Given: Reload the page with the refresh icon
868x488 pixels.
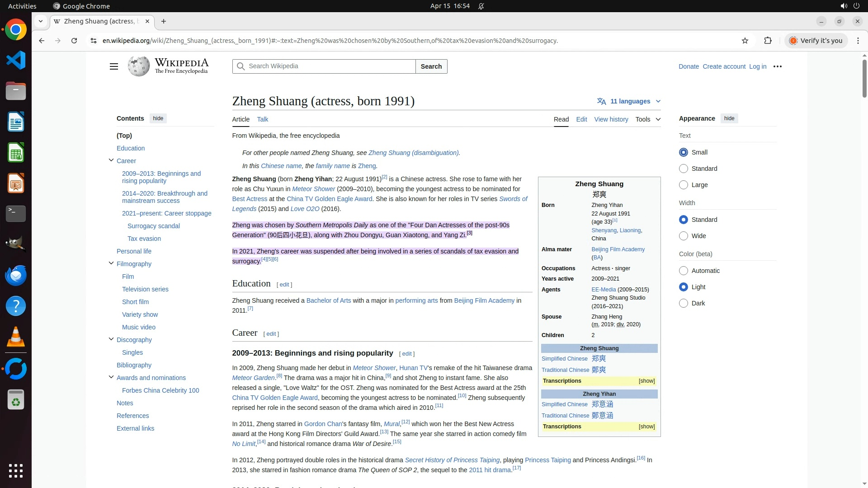Looking at the screenshot, I should tap(74, 41).
